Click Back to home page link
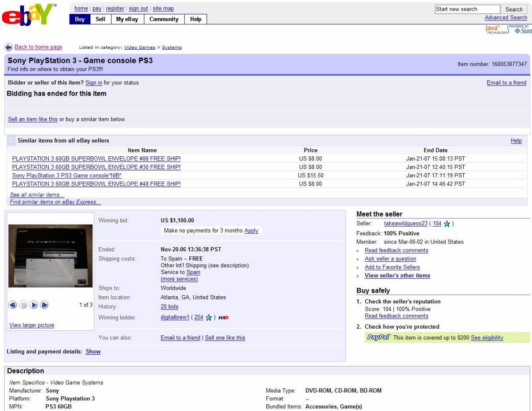 [x=39, y=47]
